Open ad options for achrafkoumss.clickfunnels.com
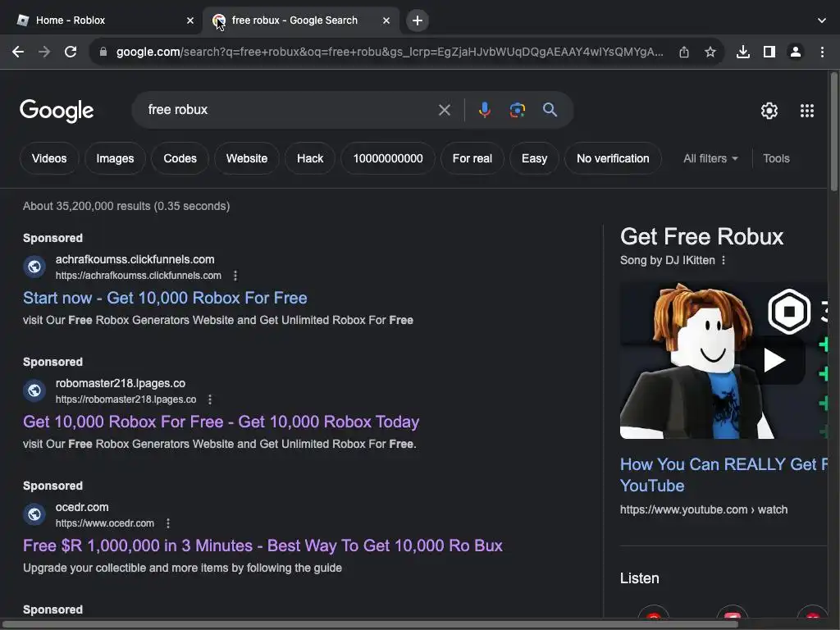Viewport: 840px width, 630px height. [x=235, y=276]
